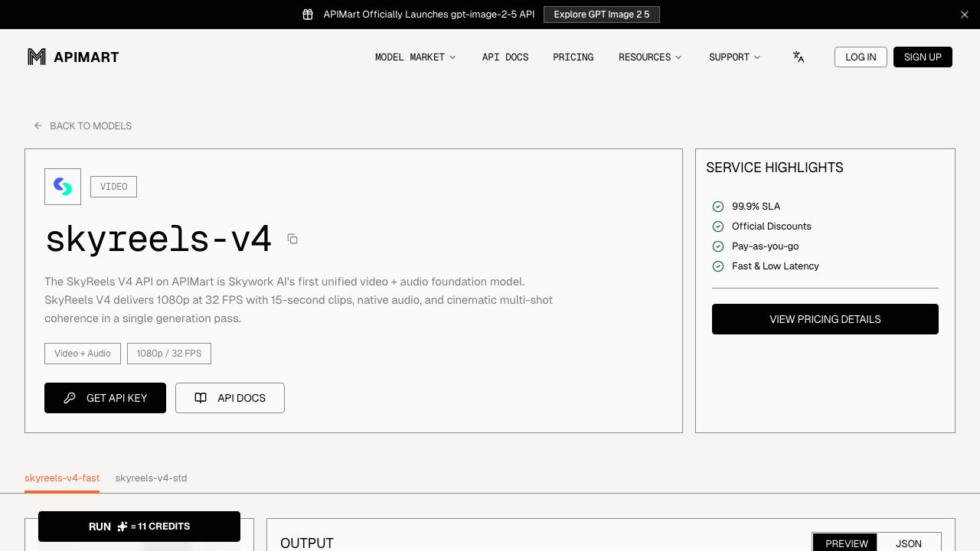The image size is (980, 551).
Task: Copy the skyreels-v4 model name
Action: coord(292,239)
